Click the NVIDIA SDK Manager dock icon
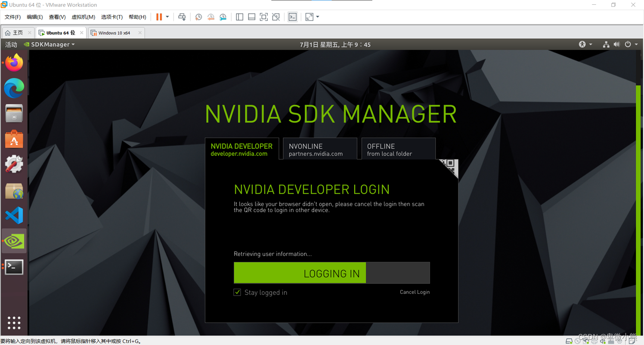 [x=14, y=241]
